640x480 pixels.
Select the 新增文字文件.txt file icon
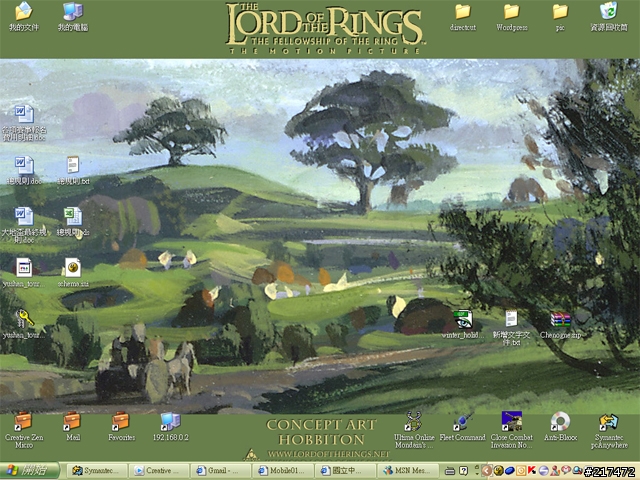pos(511,328)
